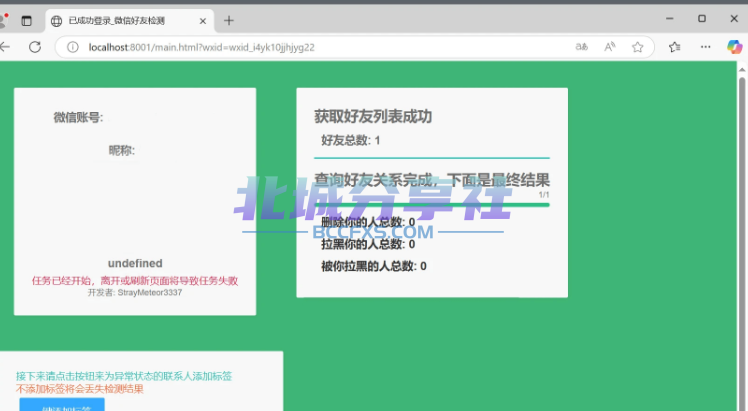
Task: View site information icon in address bar
Action: [73, 47]
